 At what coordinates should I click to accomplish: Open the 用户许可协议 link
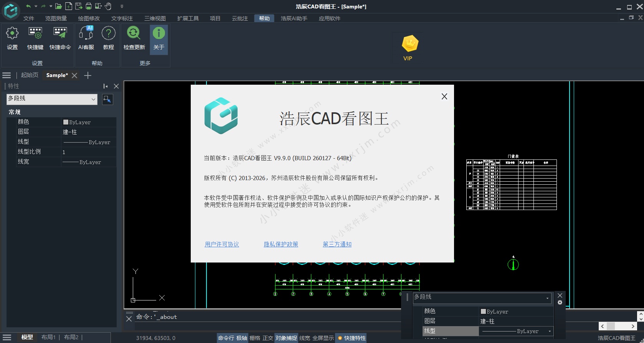[x=222, y=244]
